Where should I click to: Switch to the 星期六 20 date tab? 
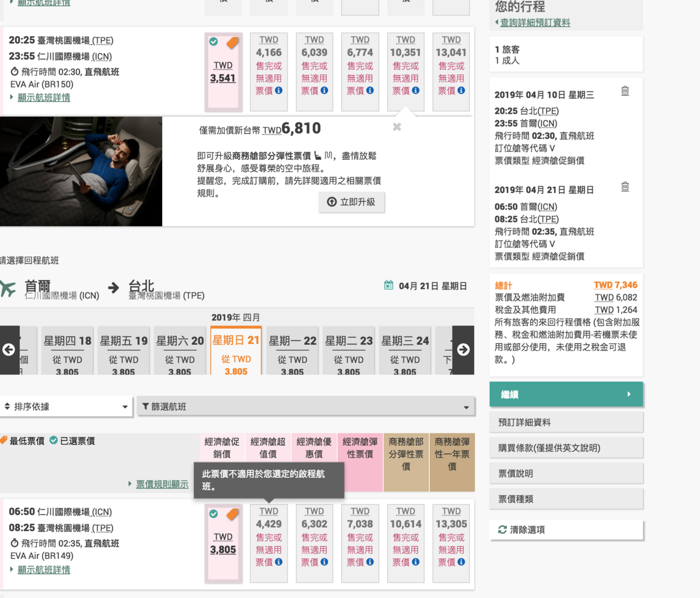[180, 351]
